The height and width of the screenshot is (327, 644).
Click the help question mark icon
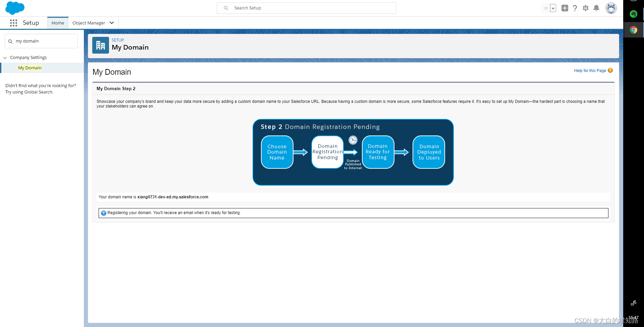coord(575,8)
